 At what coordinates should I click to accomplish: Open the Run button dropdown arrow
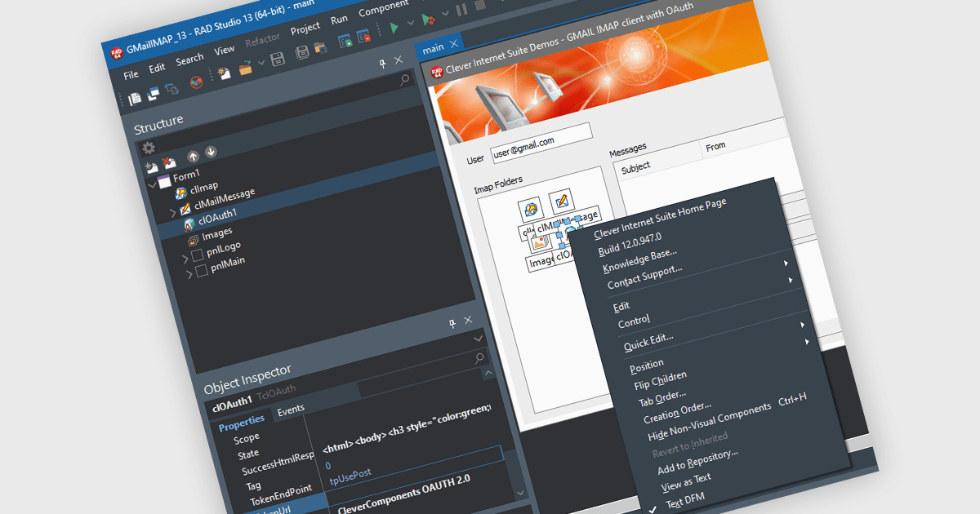pyautogui.click(x=411, y=24)
